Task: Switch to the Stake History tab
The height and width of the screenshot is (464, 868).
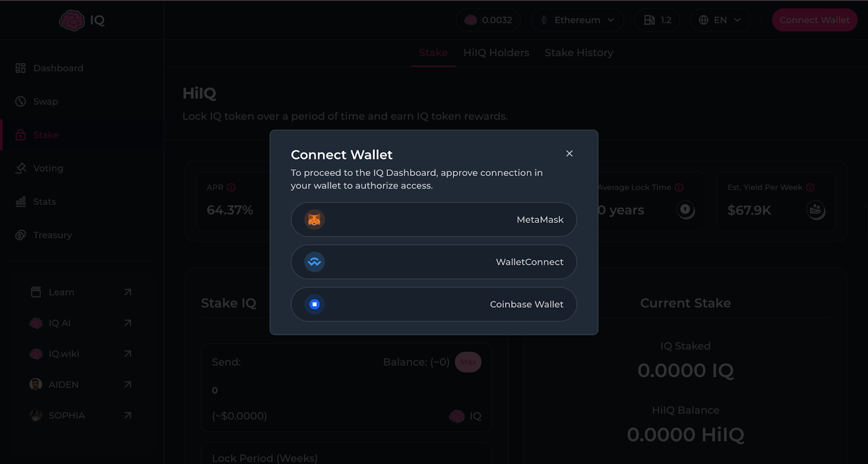Action: click(x=579, y=53)
